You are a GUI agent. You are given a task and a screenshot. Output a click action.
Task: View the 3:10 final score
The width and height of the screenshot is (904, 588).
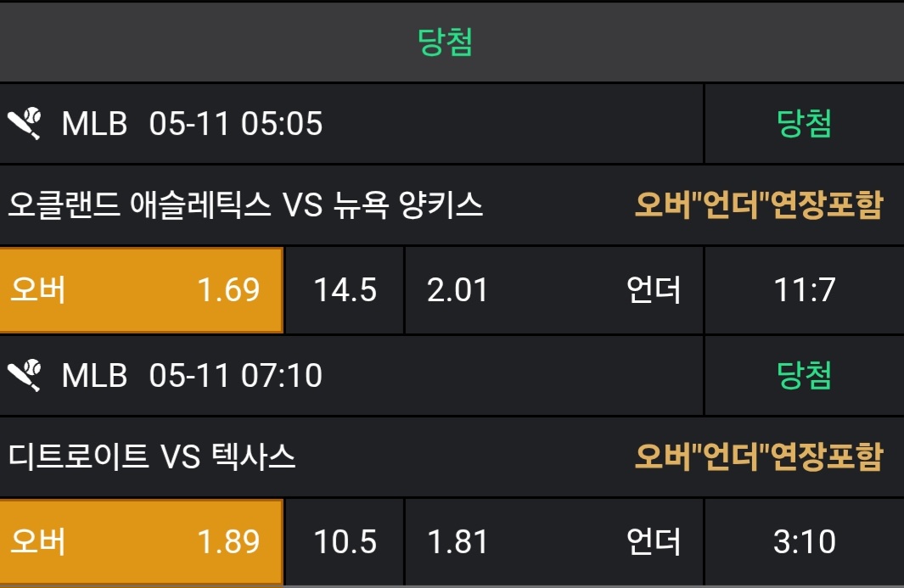[x=804, y=541]
